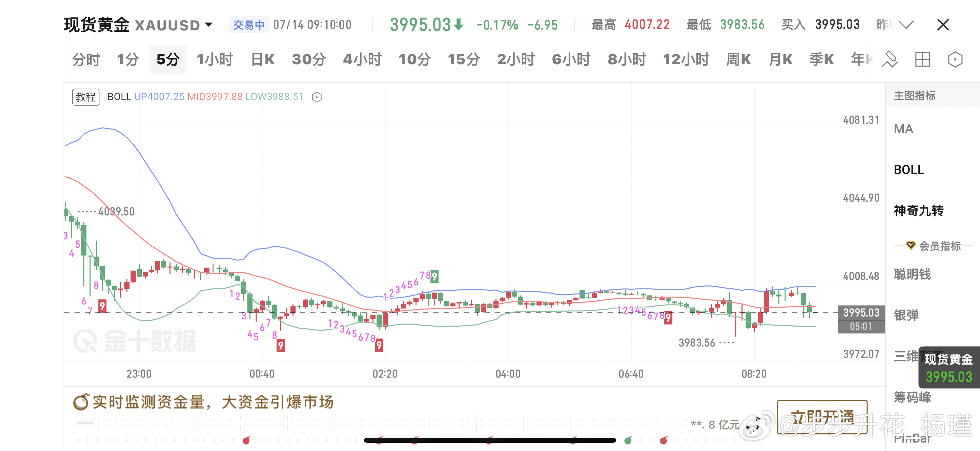This screenshot has height=451, width=980.
Task: Click the green 9 marker above the 02:20 candles
Action: coord(434,276)
